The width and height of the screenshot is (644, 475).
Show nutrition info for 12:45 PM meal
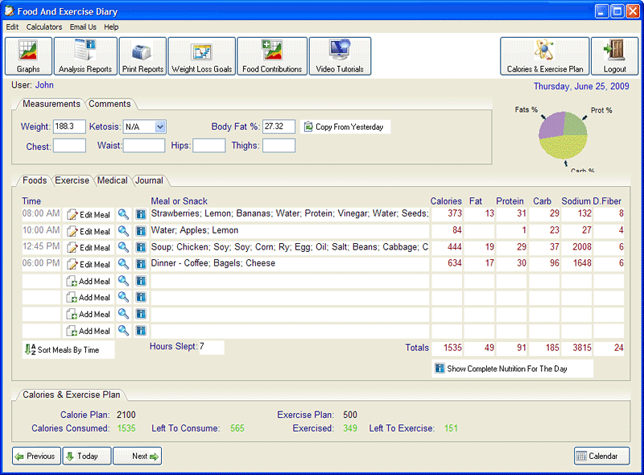coord(140,247)
